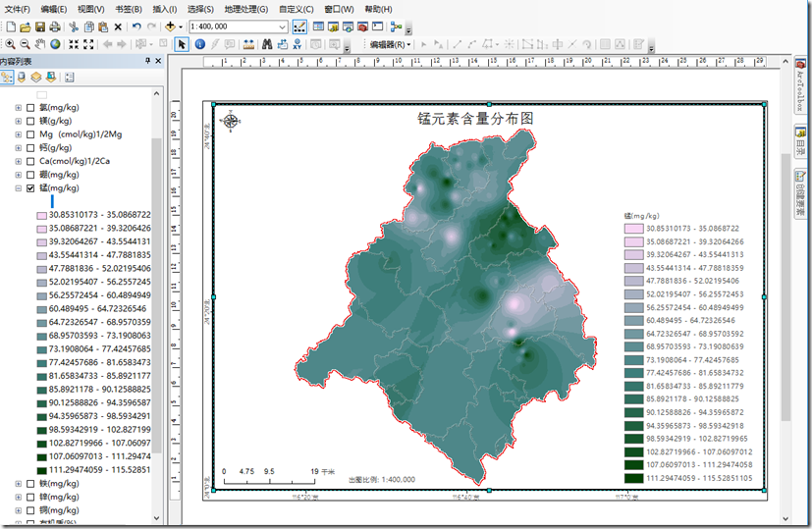Open the ModelBuilder window icon
This screenshot has width=812, height=529.
(397, 26)
